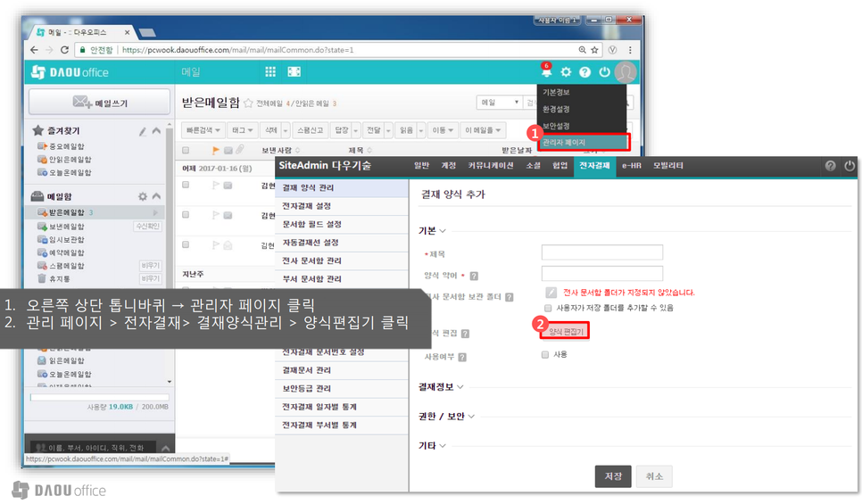This screenshot has width=862, height=504.
Task: Click the folder edit pencil icon
Action: click(551, 293)
